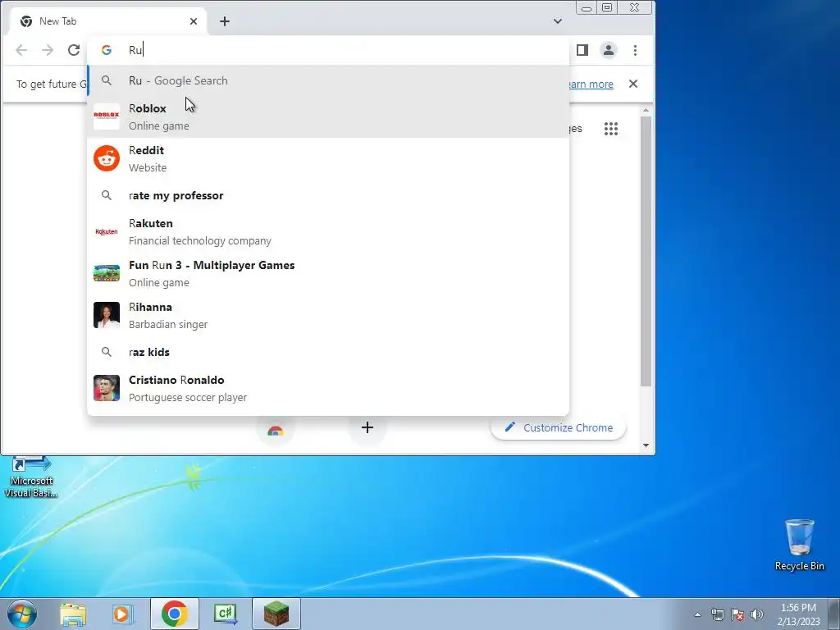Open Google apps grid icon
This screenshot has width=840, height=630.
[x=611, y=129]
